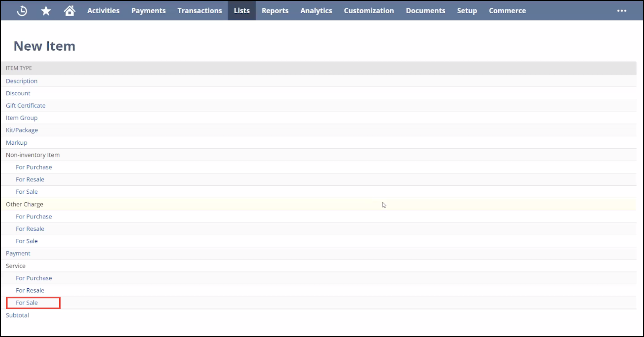Open the Customization menu
Image resolution: width=644 pixels, height=337 pixels.
click(369, 11)
